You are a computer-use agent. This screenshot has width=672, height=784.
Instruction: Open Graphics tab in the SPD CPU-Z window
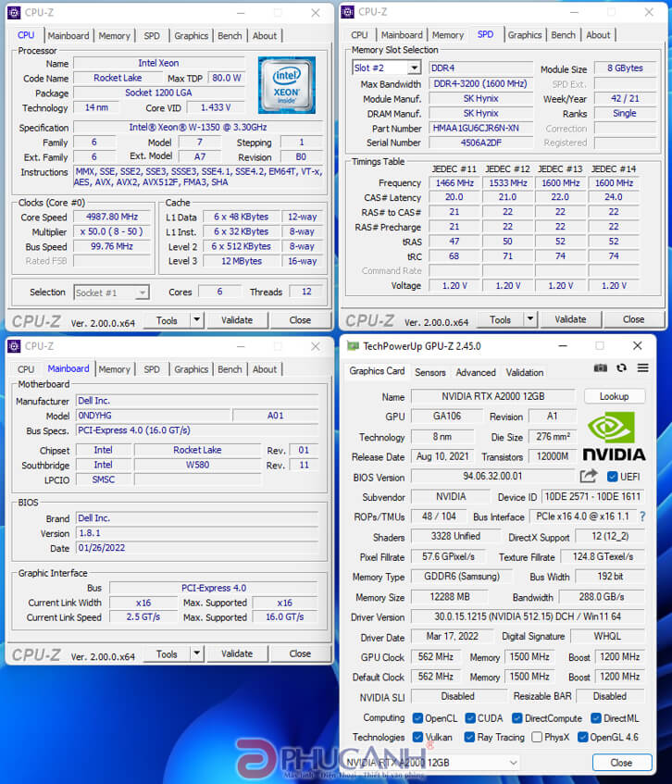(x=525, y=35)
